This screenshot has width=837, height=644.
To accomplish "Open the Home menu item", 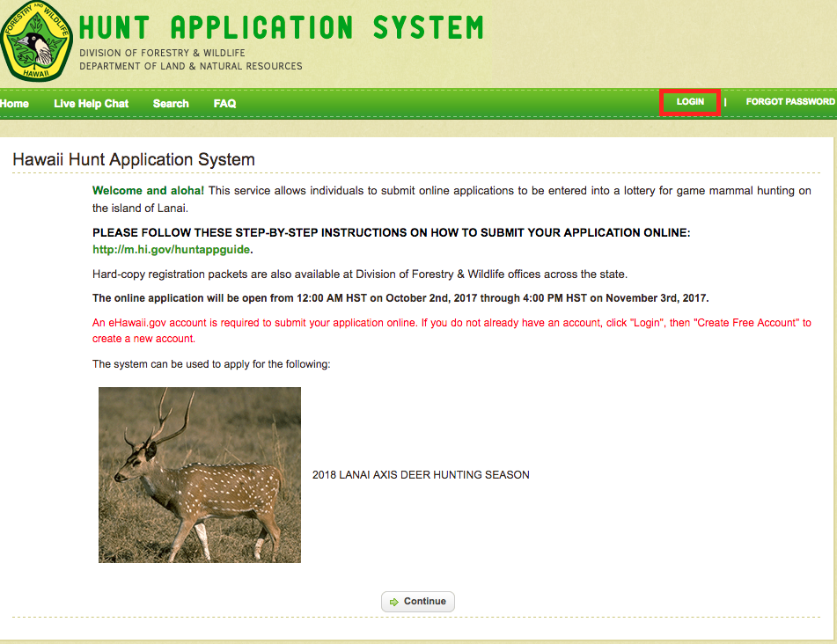I will (x=14, y=104).
